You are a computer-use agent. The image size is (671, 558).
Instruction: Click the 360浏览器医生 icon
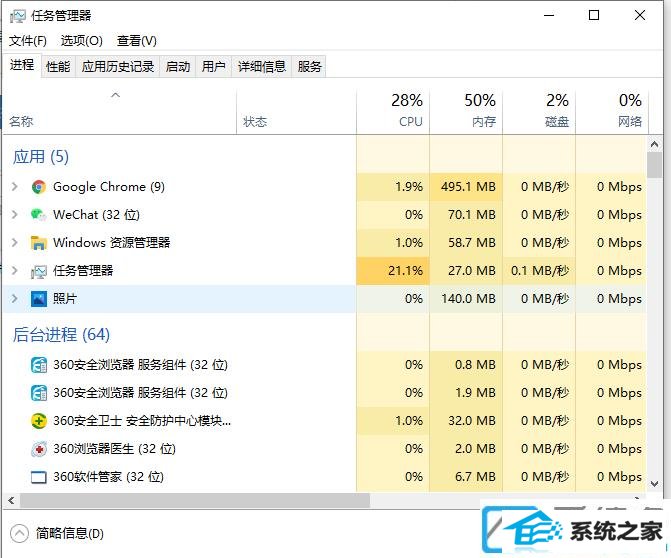tap(39, 449)
